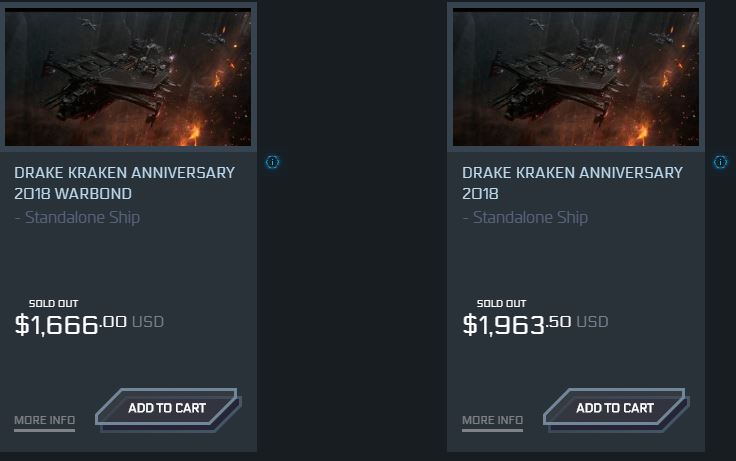Open More Info for the Warbond Kraken
Image resolution: width=736 pixels, height=461 pixels.
[44, 420]
